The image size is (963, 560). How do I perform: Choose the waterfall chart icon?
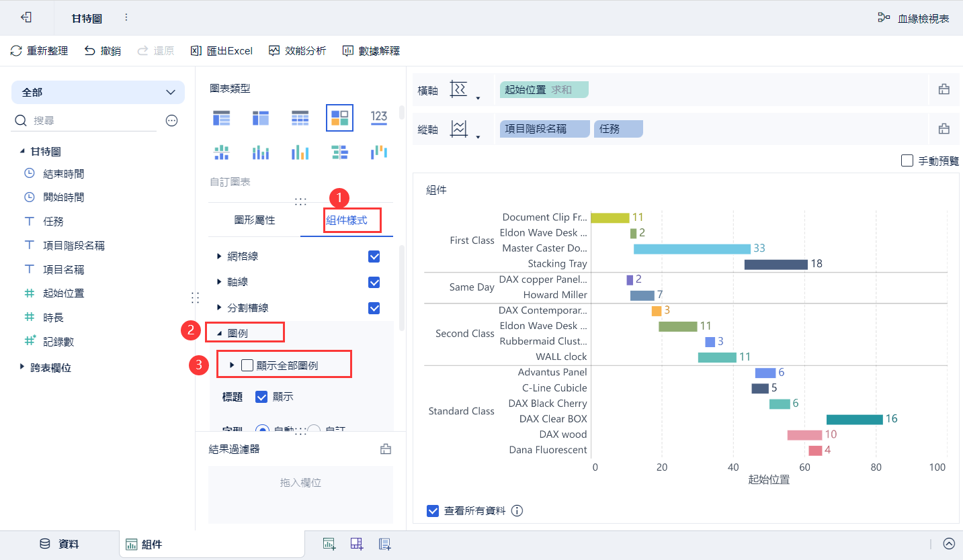[x=379, y=152]
